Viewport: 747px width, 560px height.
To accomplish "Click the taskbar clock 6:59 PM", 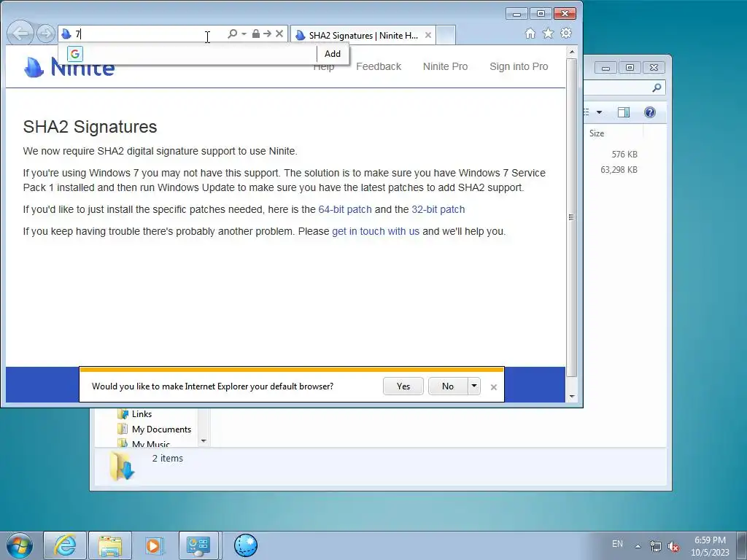I will [x=710, y=546].
